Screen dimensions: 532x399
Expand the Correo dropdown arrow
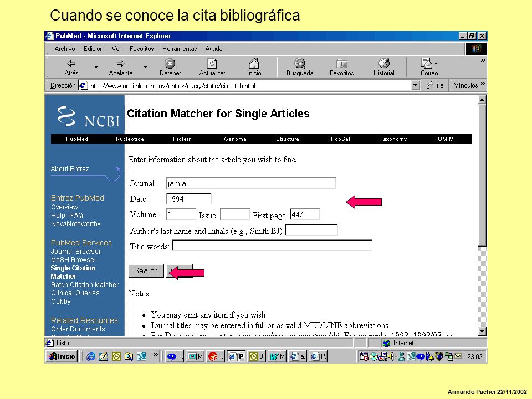coord(436,63)
